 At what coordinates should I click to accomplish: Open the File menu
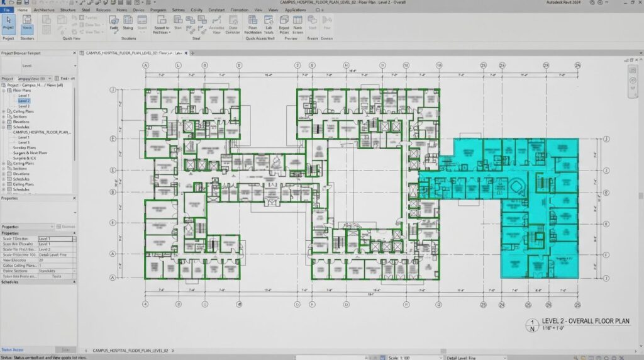pos(6,10)
